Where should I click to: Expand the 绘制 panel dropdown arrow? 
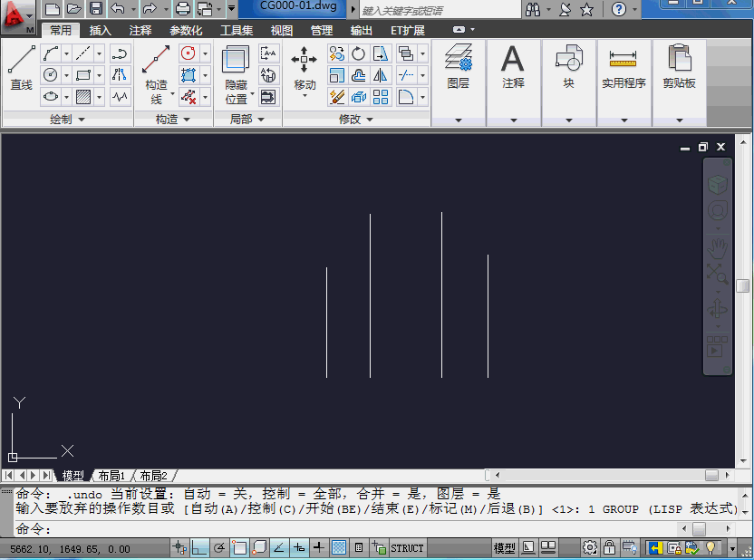(x=81, y=118)
